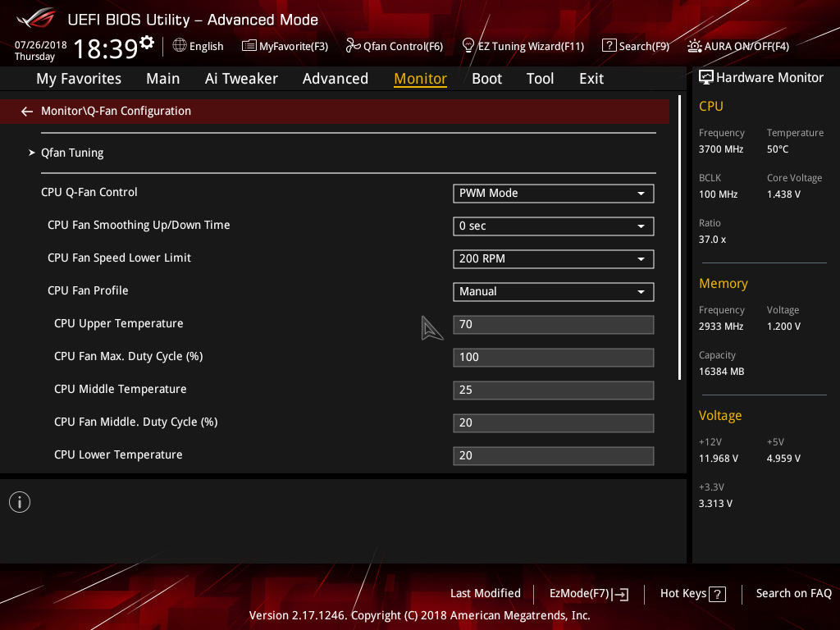Viewport: 840px width, 630px height.
Task: Click CPU Fan Smoothing Up/Down Time label
Action: [139, 226]
